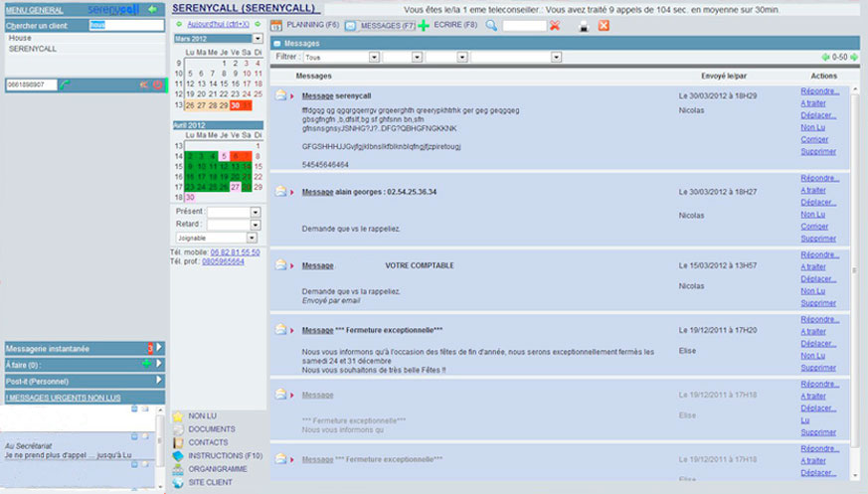Open PLANNING (F6) tab
868x494 pixels.
[313, 25]
